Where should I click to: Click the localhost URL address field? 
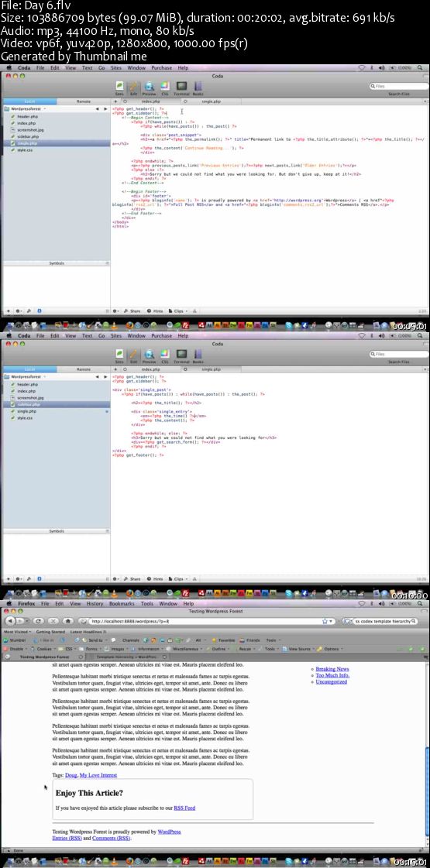pyautogui.click(x=207, y=621)
